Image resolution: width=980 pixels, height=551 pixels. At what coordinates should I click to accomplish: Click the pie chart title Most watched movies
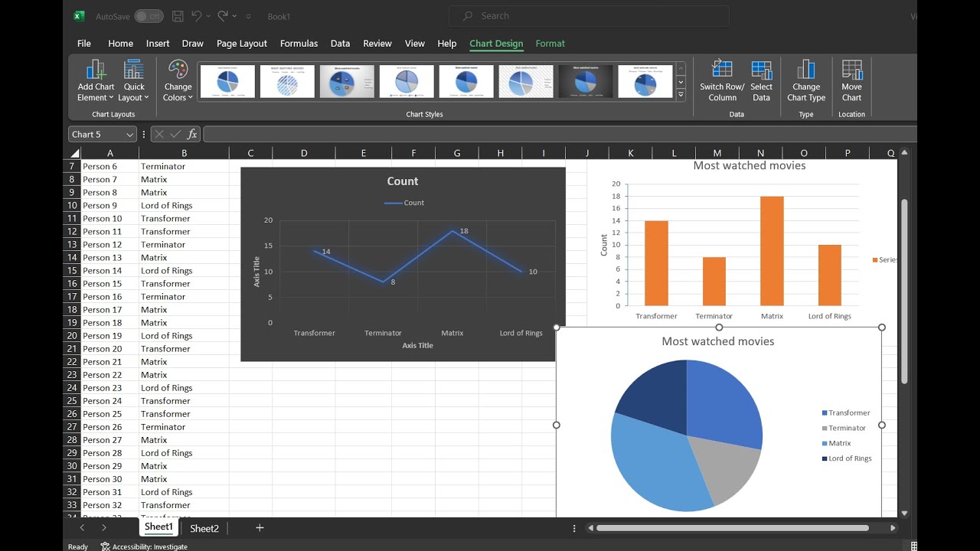pos(718,341)
